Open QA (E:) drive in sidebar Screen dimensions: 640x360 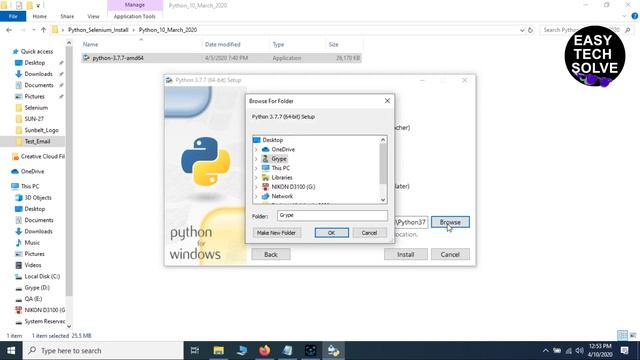tap(33, 299)
